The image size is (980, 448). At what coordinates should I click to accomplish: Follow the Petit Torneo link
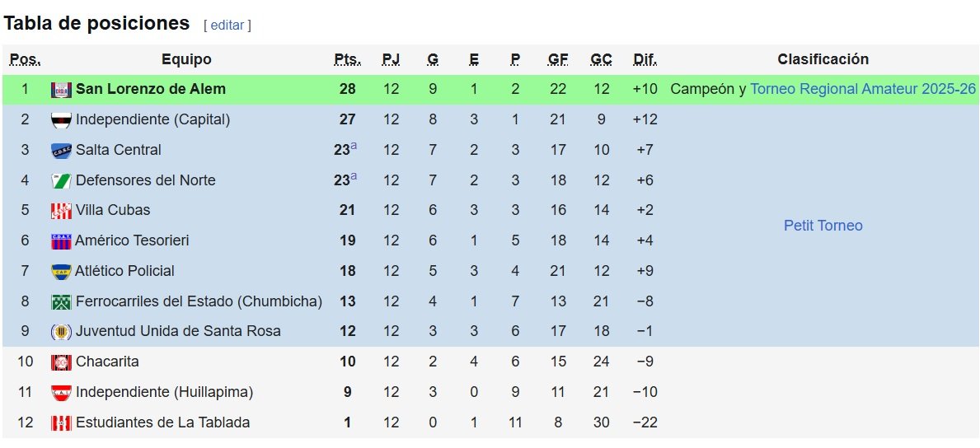823,226
